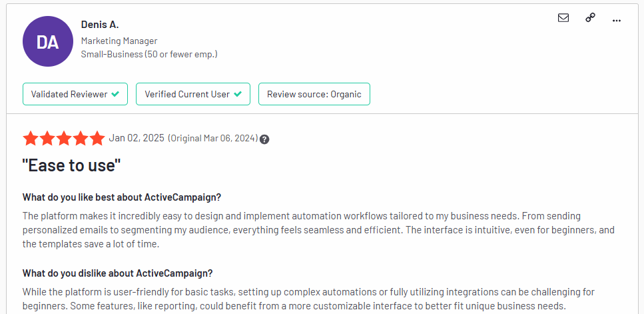Click the Jan 02, 2025 review date
The image size is (644, 314).
[x=137, y=138]
